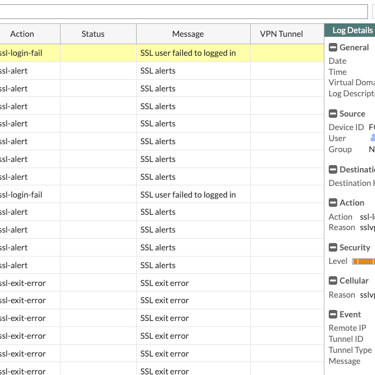
Task: Collapse the Event section icon
Action: [333, 314]
